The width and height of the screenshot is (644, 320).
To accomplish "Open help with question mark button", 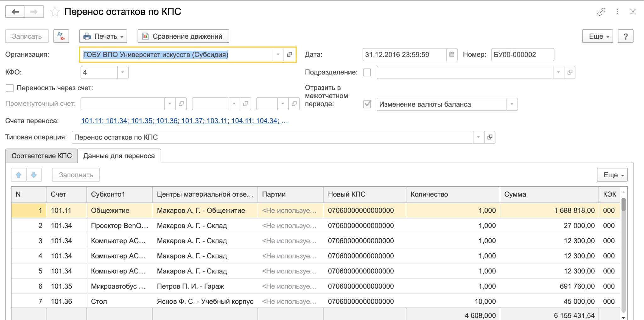I will [x=625, y=36].
